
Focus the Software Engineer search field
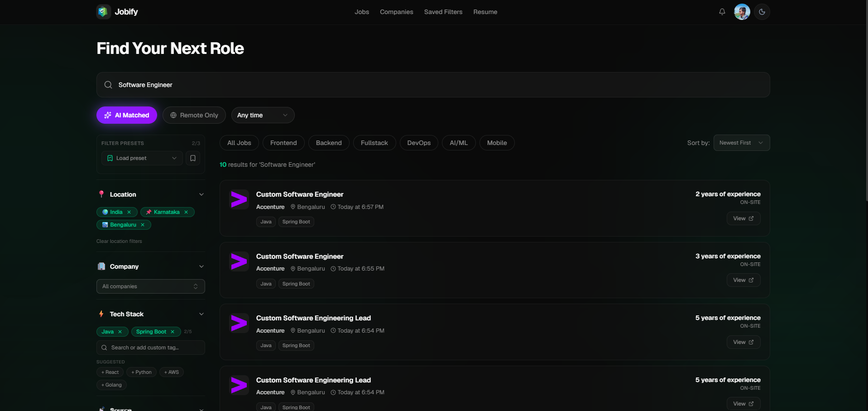click(433, 85)
